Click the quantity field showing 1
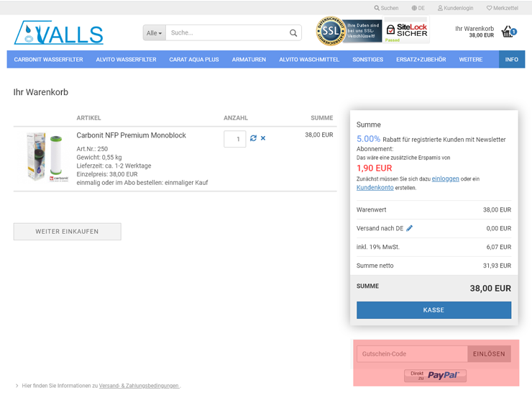Image resolution: width=532 pixels, height=398 pixels. click(235, 139)
